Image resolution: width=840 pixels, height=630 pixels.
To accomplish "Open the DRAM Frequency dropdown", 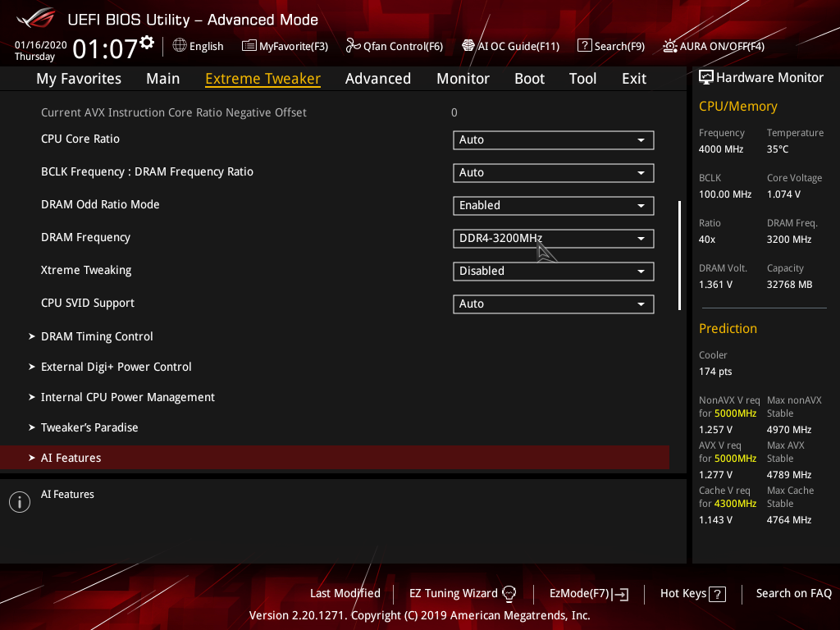I will click(x=554, y=239).
